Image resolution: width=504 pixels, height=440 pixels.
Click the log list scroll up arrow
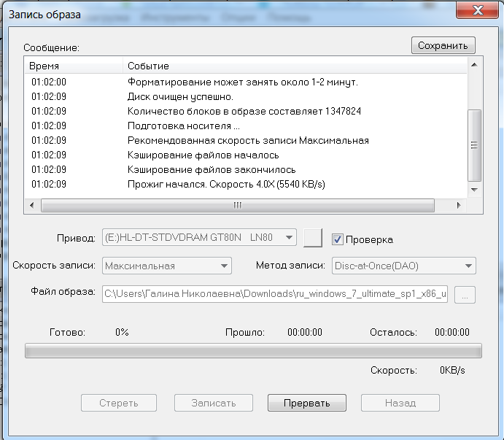pos(474,65)
